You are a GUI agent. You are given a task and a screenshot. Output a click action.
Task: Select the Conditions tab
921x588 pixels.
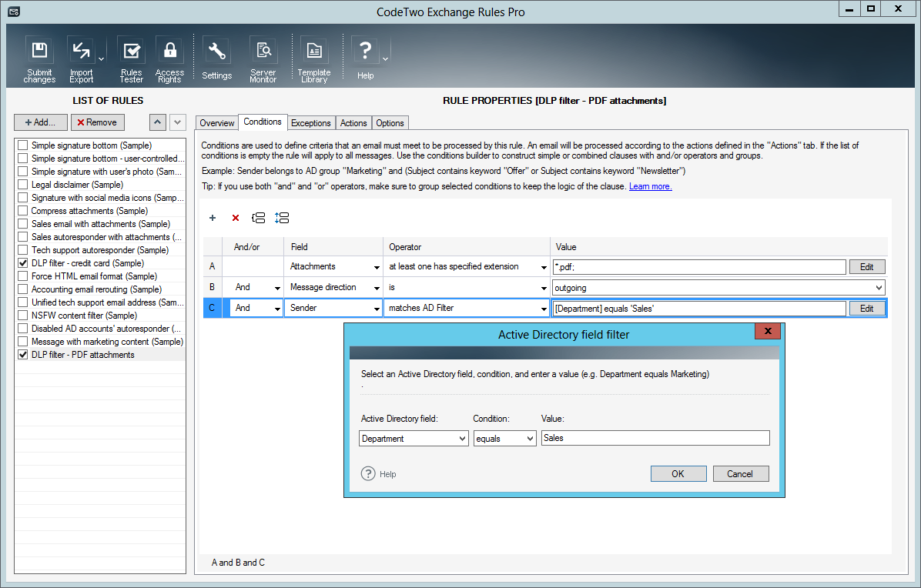point(263,122)
